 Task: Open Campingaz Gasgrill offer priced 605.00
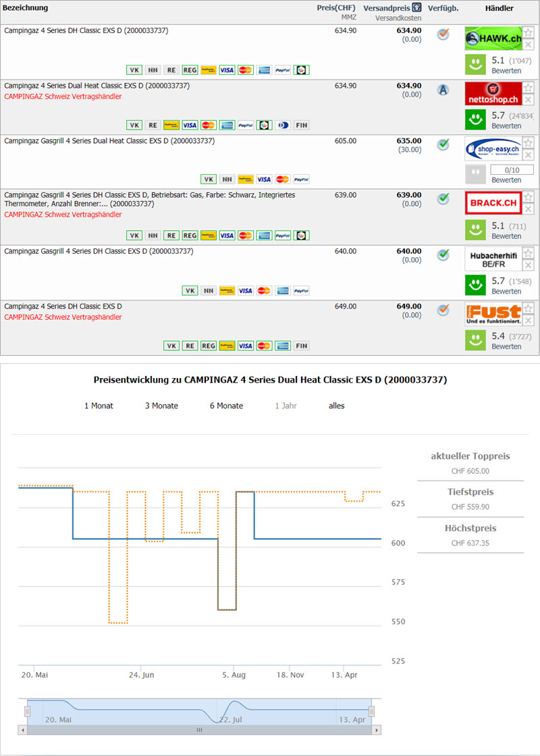[x=109, y=141]
